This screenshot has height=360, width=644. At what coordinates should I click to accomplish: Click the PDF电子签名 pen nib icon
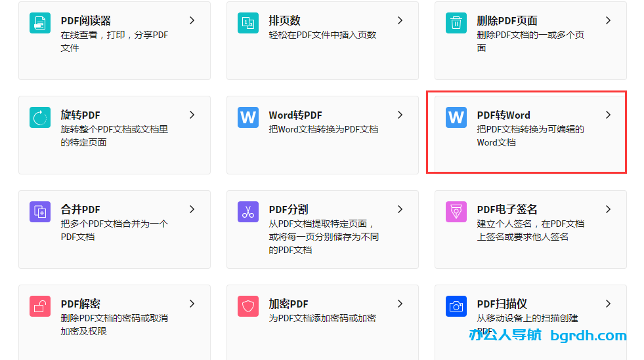[x=456, y=212]
